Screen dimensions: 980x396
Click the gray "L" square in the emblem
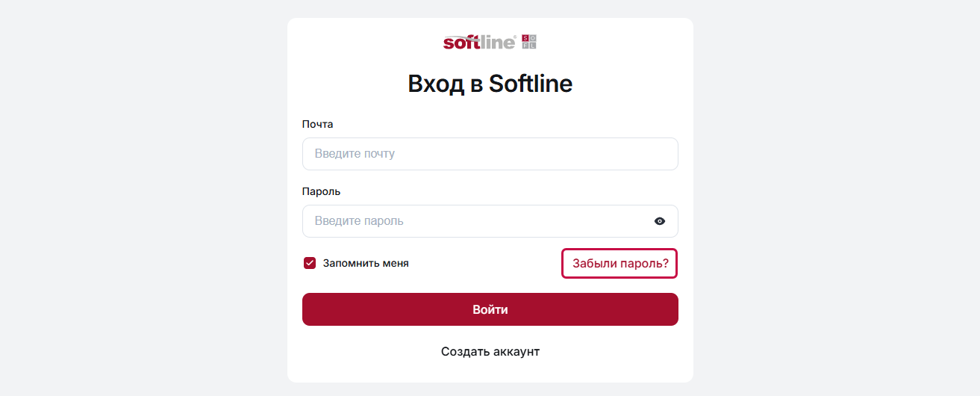pos(532,46)
